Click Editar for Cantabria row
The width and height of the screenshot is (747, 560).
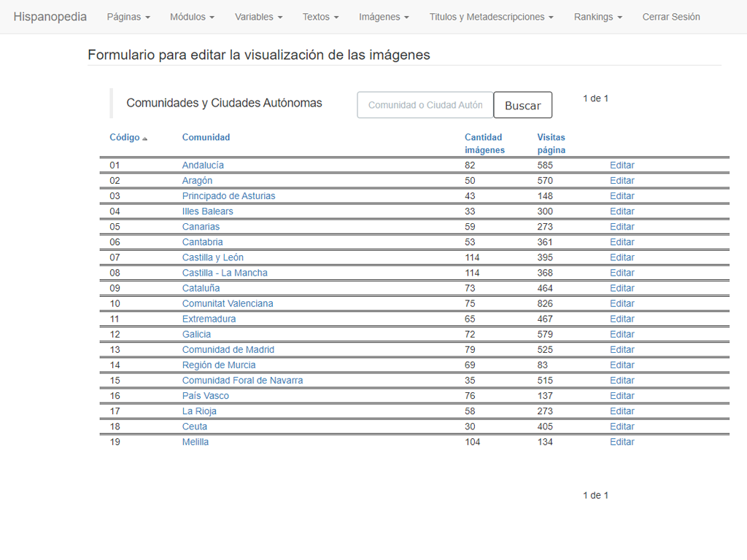point(622,242)
